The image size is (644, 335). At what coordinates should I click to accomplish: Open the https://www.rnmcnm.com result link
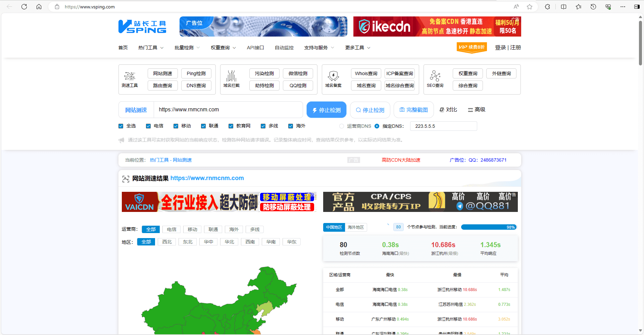pyautogui.click(x=207, y=178)
